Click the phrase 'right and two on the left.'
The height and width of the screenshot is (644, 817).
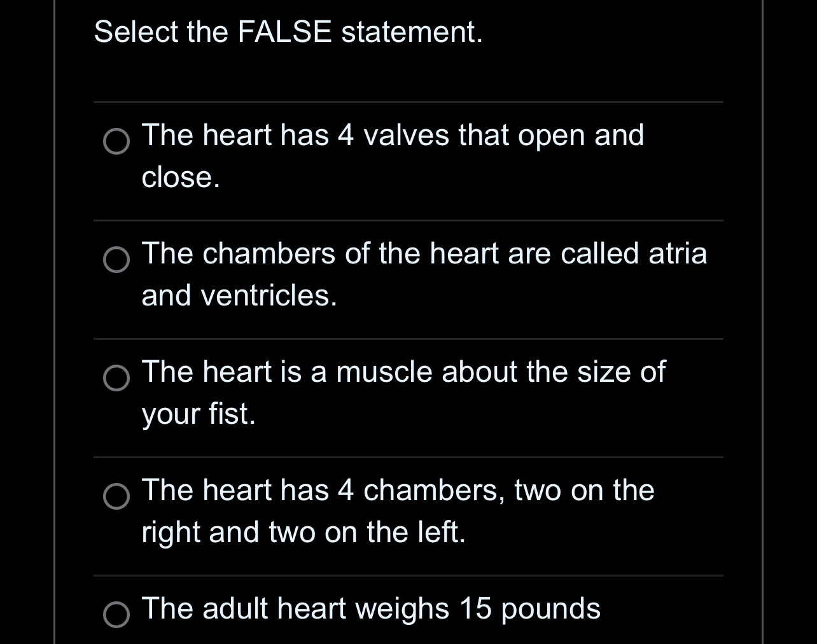[304, 532]
